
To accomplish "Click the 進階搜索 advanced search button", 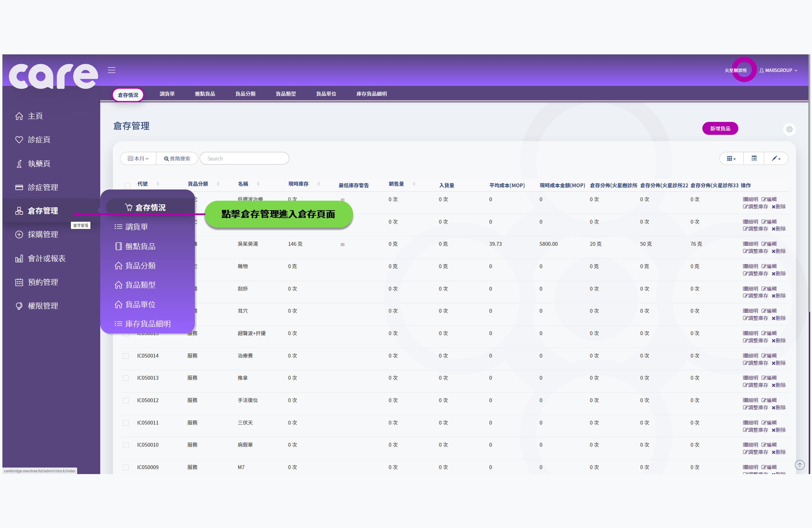I will point(177,158).
